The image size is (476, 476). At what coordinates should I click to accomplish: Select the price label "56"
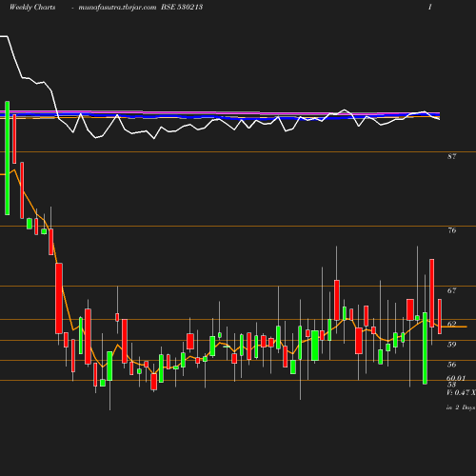[452, 365]
